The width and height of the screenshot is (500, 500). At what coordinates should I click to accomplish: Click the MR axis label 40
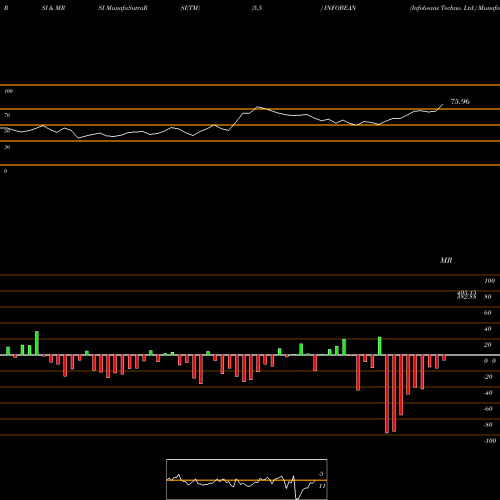tap(488, 329)
